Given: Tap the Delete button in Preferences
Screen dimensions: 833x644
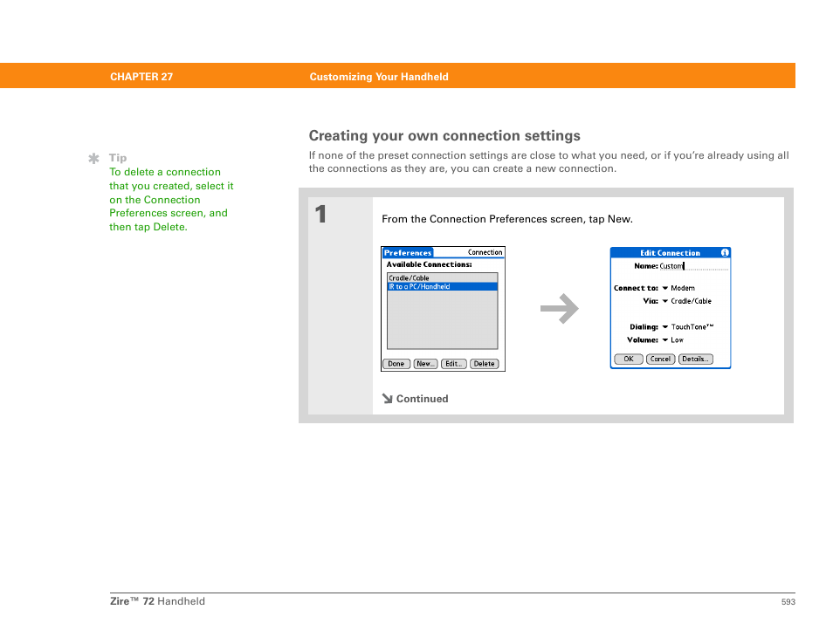Looking at the screenshot, I should coord(485,364).
